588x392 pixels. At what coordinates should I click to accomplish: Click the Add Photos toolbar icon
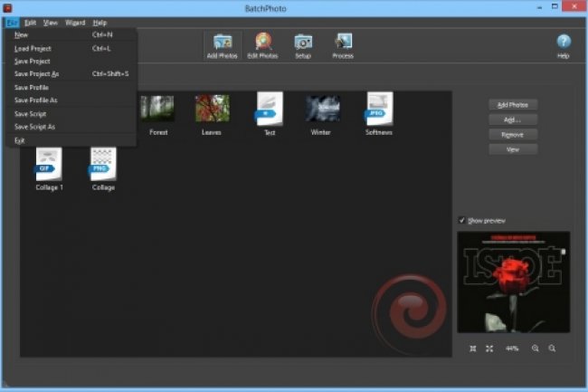pos(223,43)
